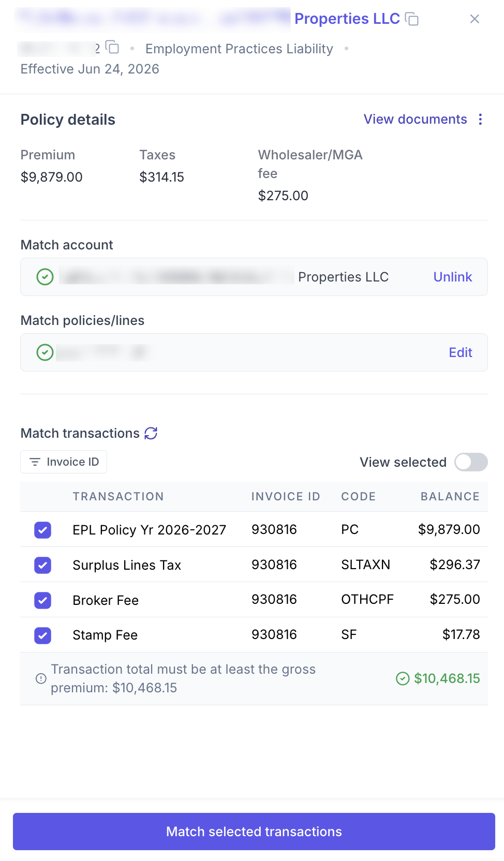
Task: Click the info icon beside gross premium note
Action: pyautogui.click(x=41, y=678)
